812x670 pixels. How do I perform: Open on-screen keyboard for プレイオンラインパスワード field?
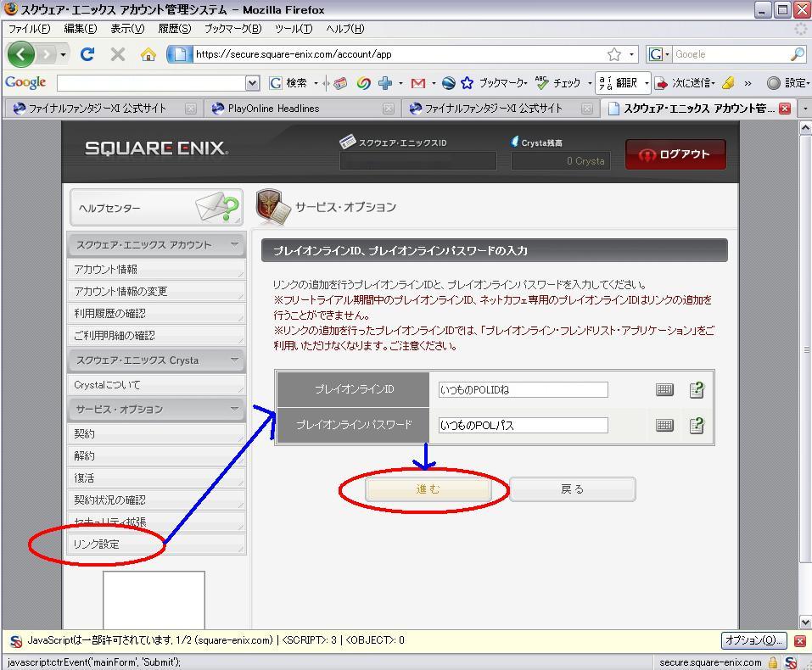tap(664, 426)
